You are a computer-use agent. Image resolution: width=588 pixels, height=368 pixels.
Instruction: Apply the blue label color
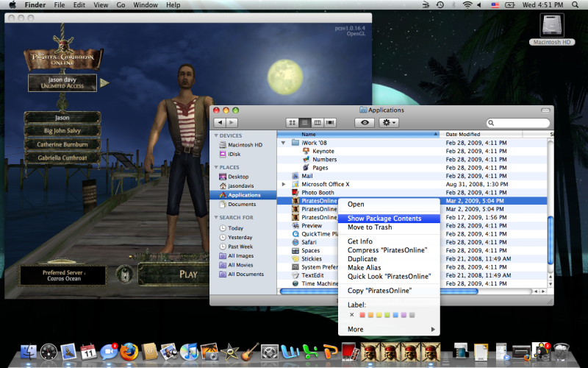(395, 315)
